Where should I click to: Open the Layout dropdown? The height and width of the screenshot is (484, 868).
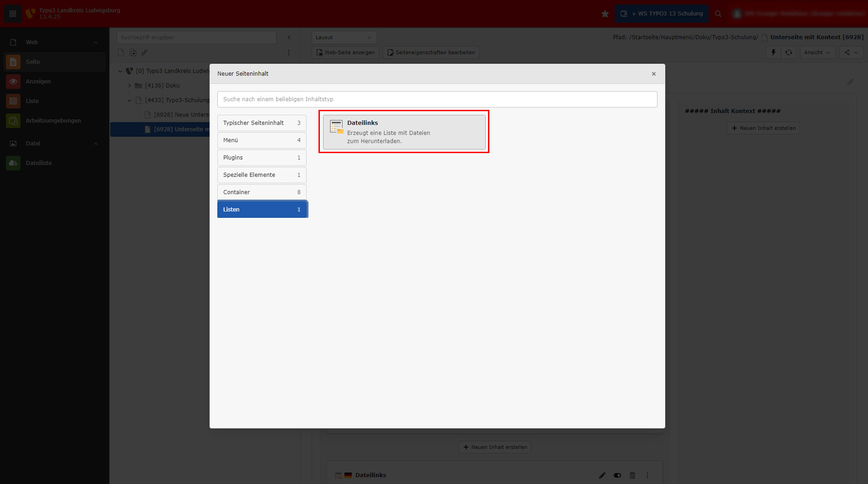click(344, 37)
